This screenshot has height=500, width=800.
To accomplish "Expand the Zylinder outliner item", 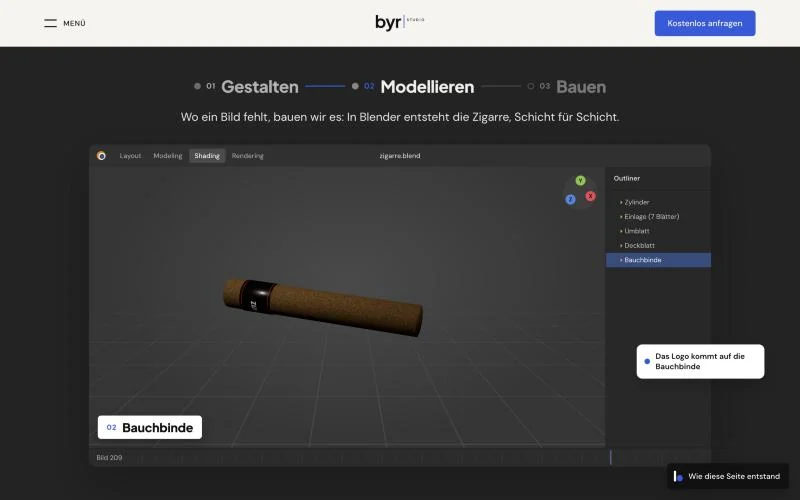I will [658, 202].
